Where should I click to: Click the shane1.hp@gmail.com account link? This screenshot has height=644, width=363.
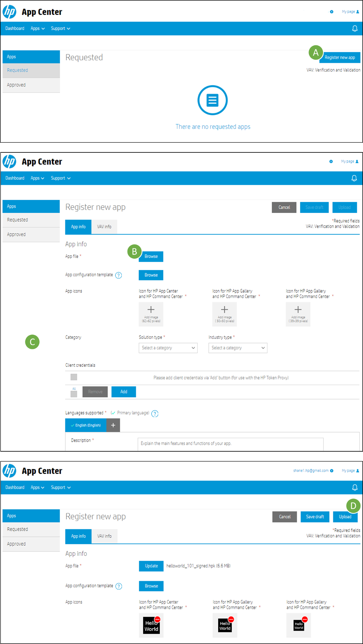pyautogui.click(x=311, y=471)
